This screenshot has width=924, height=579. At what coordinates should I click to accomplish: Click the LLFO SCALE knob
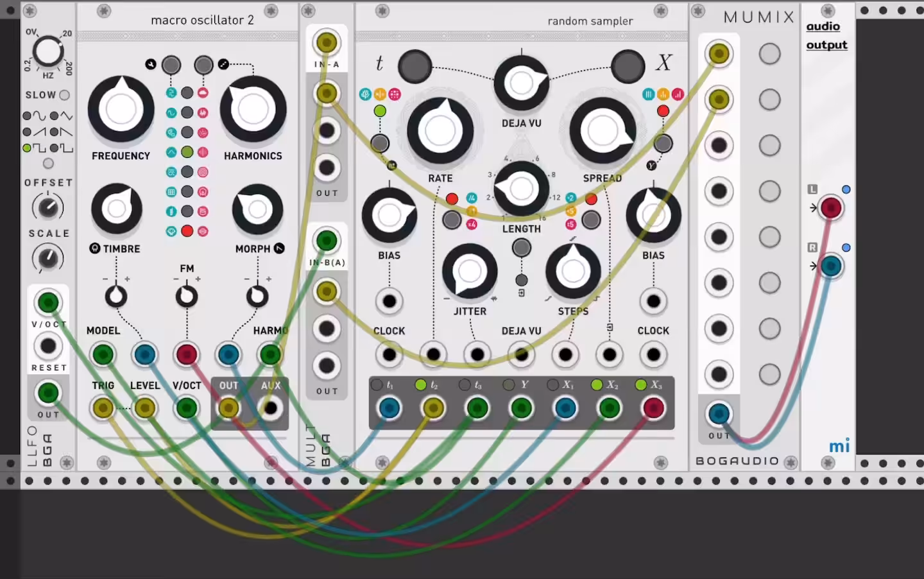point(48,258)
